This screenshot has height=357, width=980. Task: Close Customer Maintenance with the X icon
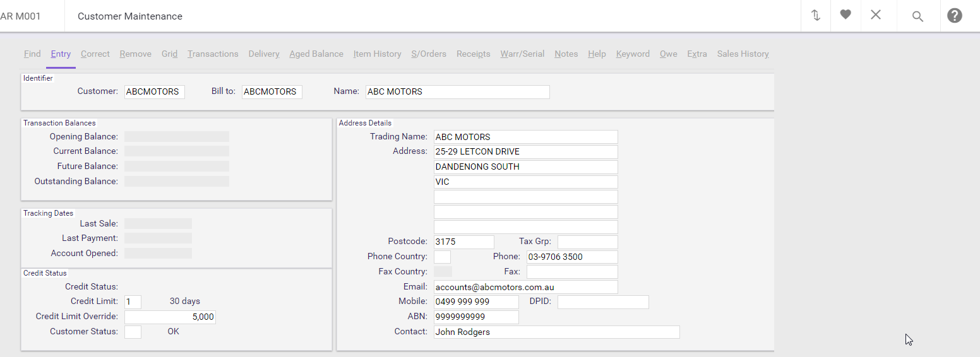[x=876, y=15]
